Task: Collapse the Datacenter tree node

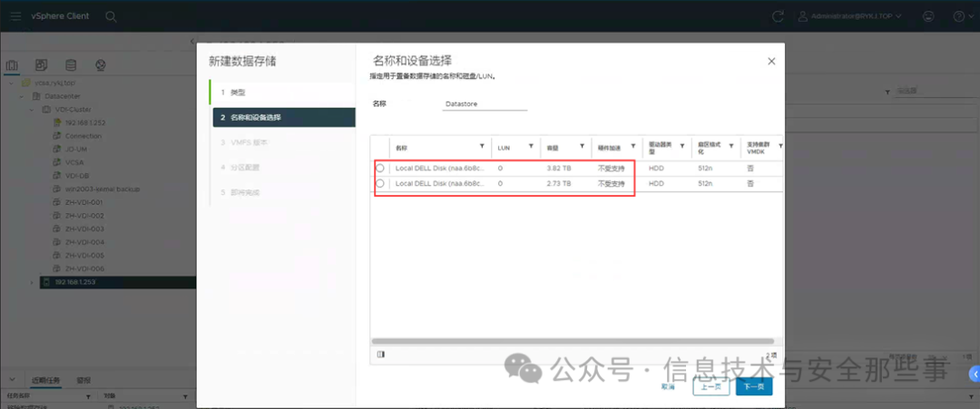Action: click(23, 96)
